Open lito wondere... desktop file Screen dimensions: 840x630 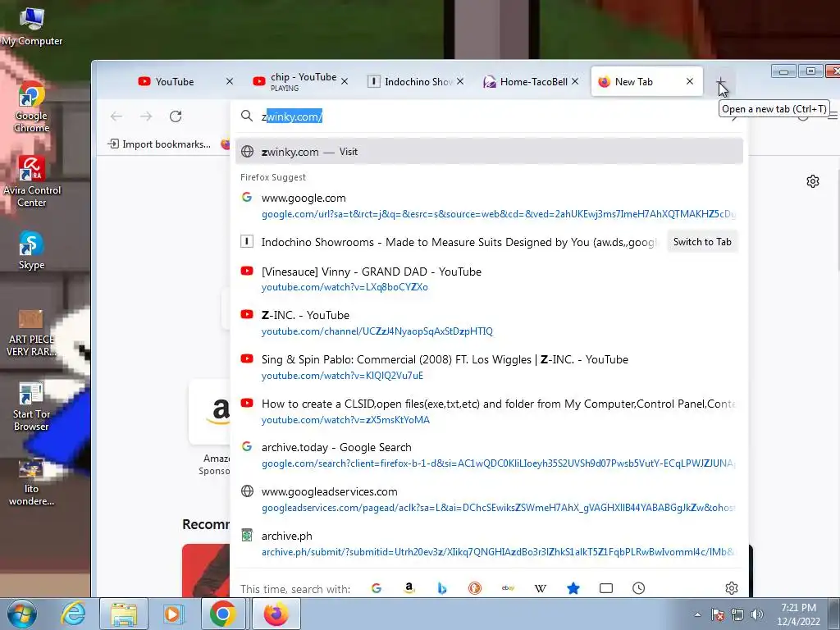31,482
